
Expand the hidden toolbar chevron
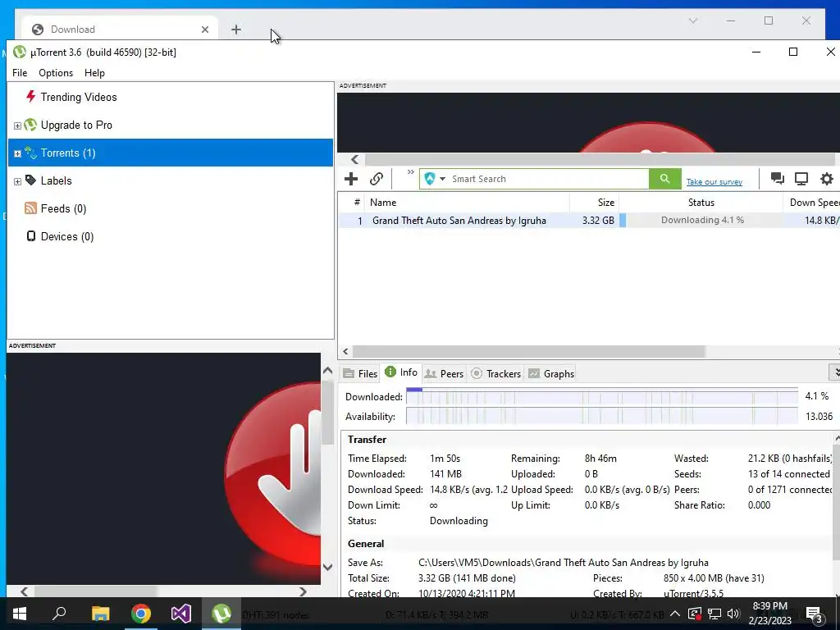(x=410, y=172)
